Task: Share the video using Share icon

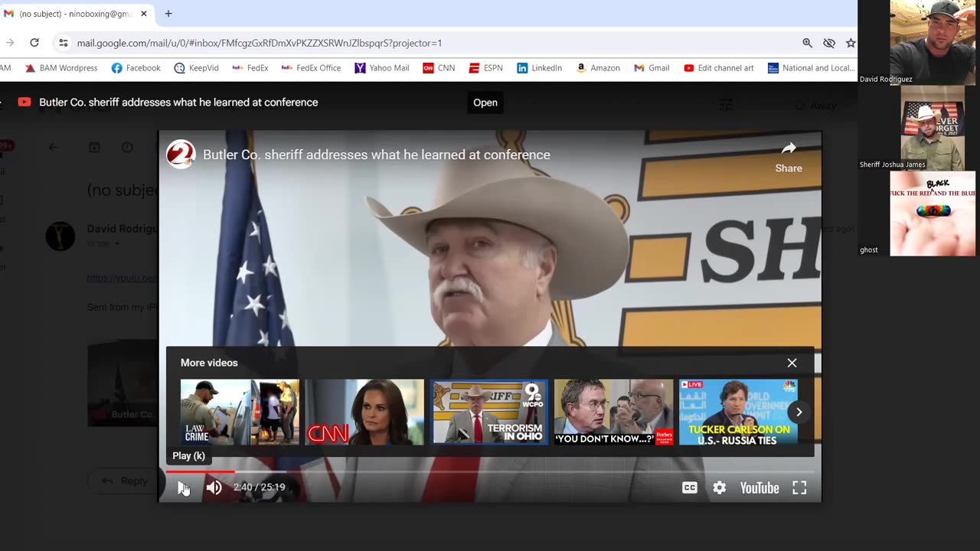Action: [789, 156]
